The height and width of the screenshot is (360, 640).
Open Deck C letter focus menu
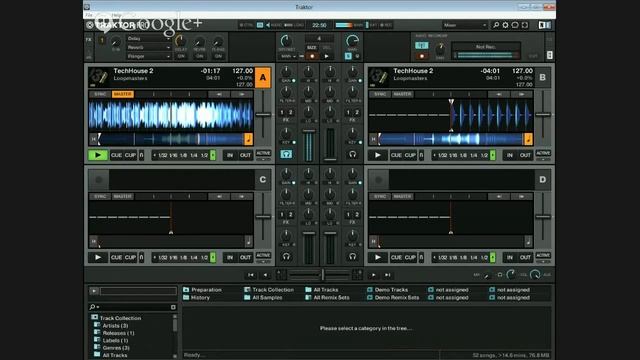[263, 180]
